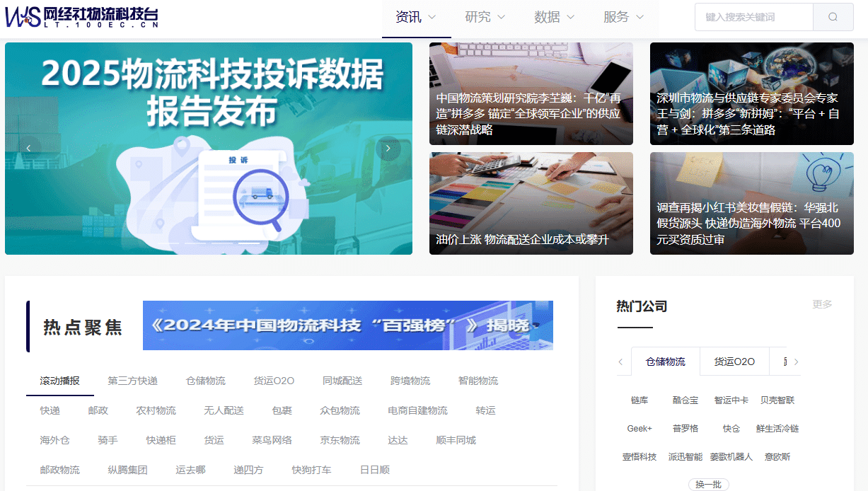This screenshot has width=868, height=491.
Task: Open article by 王与剑 on 拼多多新拼姆
Action: (752, 93)
